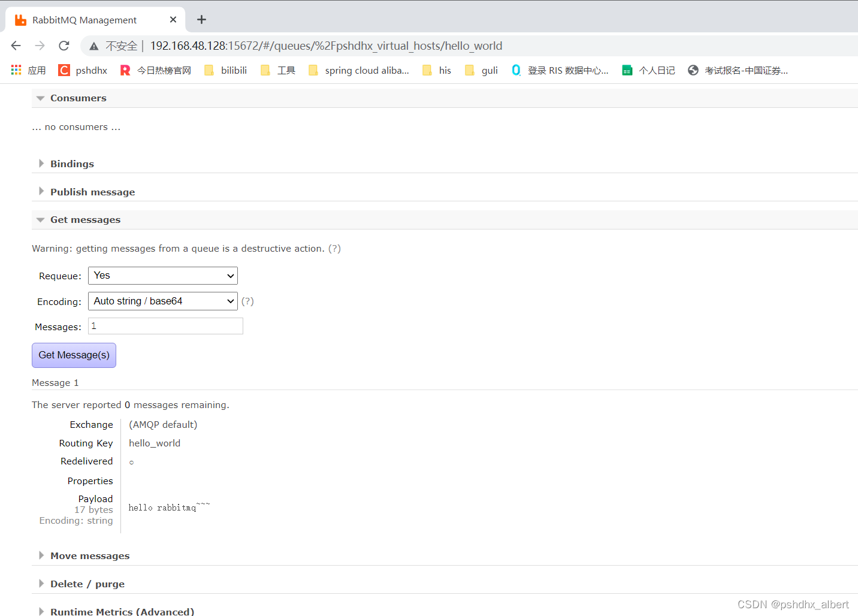This screenshot has height=616, width=858.
Task: Click the (AMQP default) exchange value
Action: [163, 424]
